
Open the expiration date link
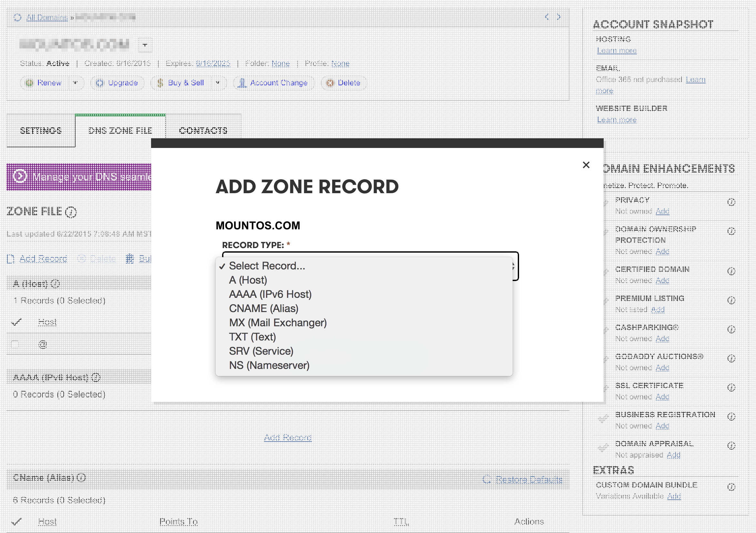tap(213, 63)
